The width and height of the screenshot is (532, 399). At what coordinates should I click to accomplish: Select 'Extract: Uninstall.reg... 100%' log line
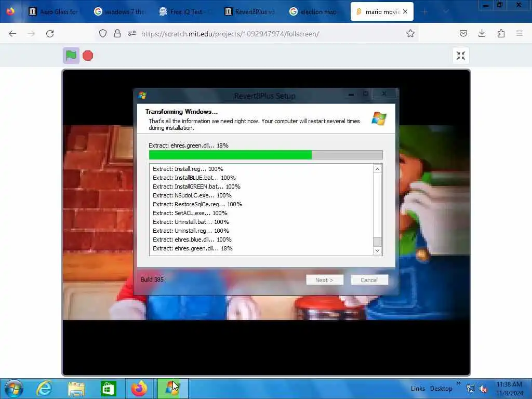(191, 231)
